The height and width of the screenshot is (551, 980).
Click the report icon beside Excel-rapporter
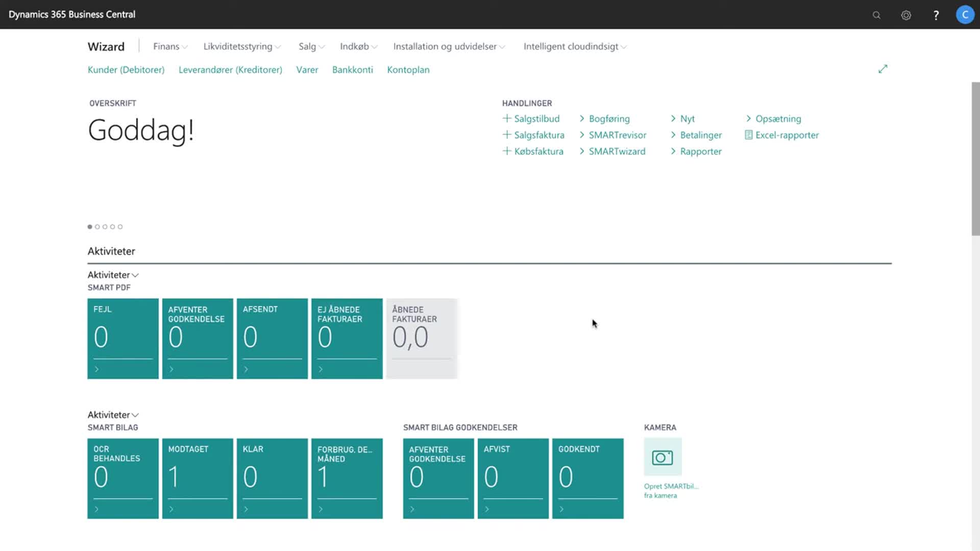pyautogui.click(x=749, y=135)
